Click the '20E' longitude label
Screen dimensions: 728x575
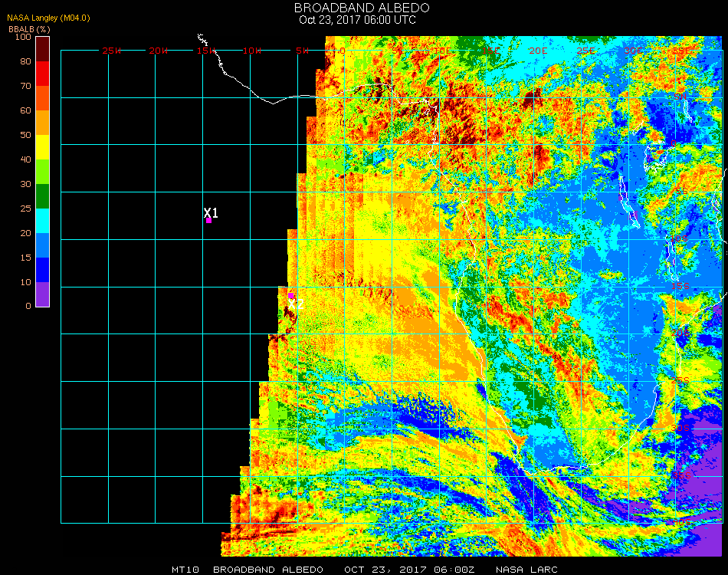point(538,51)
